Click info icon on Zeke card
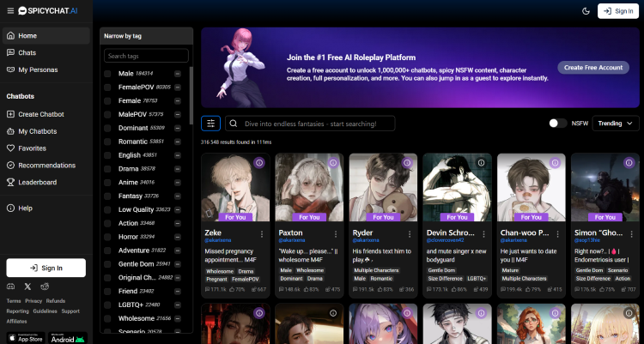The height and width of the screenshot is (344, 644). click(259, 163)
